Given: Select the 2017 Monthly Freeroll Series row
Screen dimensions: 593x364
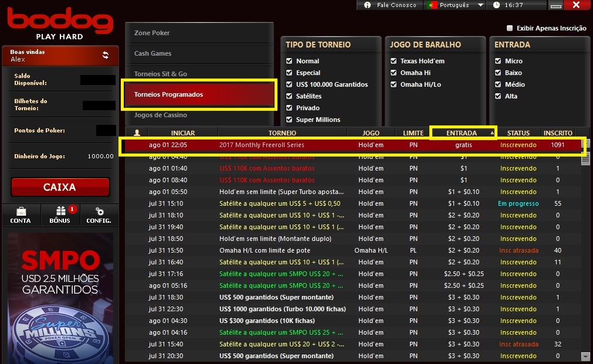Looking at the screenshot, I should (353, 145).
